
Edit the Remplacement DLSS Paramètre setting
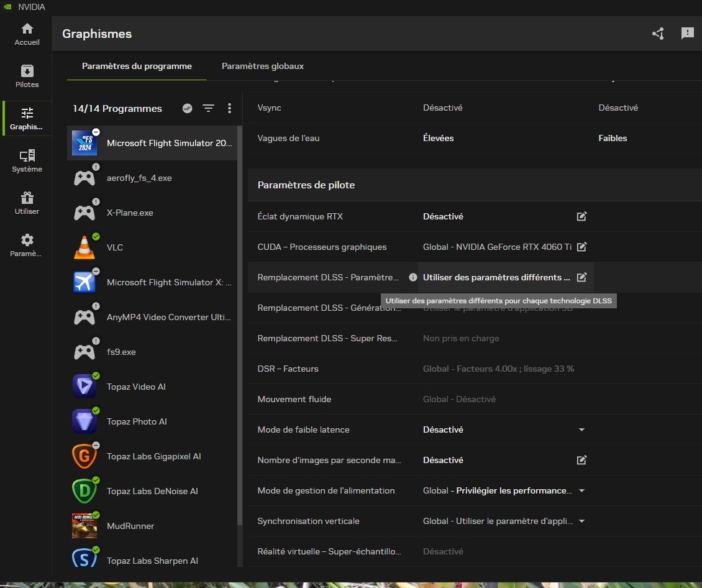point(581,277)
